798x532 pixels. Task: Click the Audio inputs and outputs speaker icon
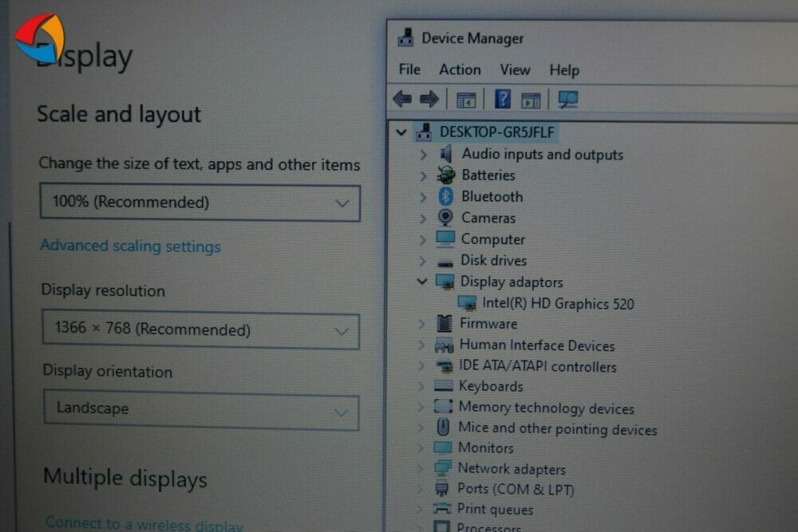tap(446, 153)
